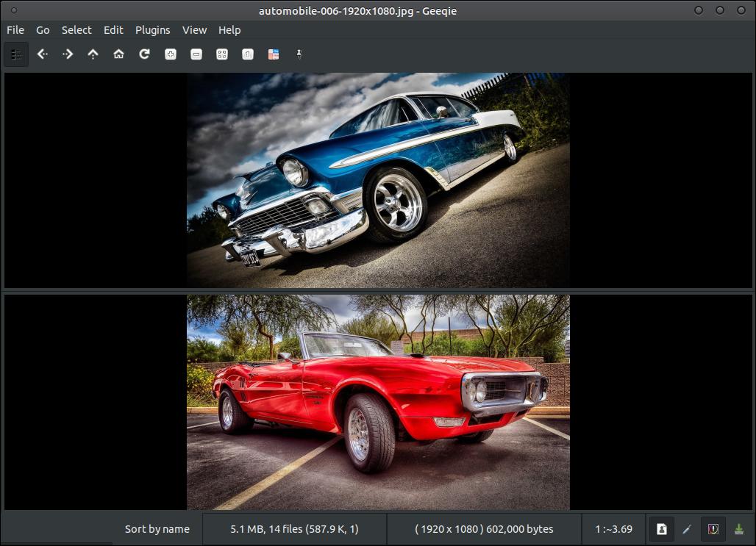Open the Go menu

click(43, 30)
